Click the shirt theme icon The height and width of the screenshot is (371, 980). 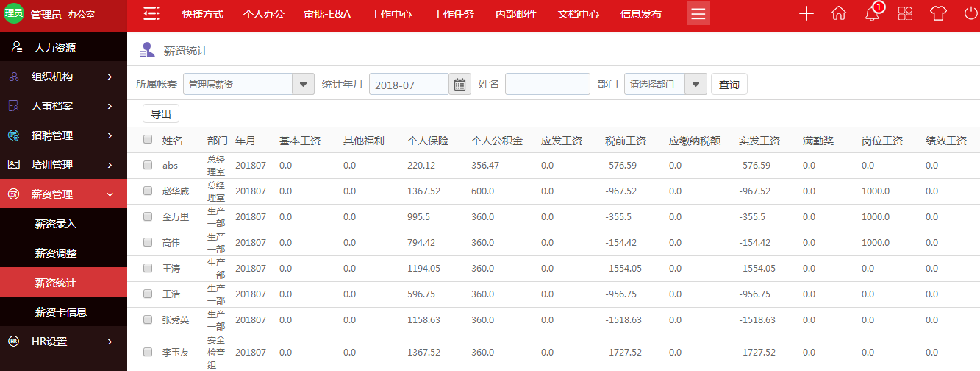938,14
